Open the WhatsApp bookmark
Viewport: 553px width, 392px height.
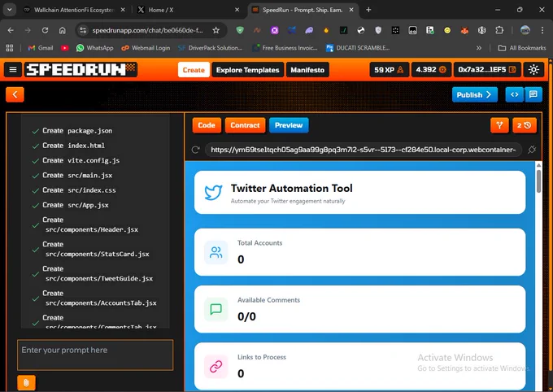coord(95,48)
